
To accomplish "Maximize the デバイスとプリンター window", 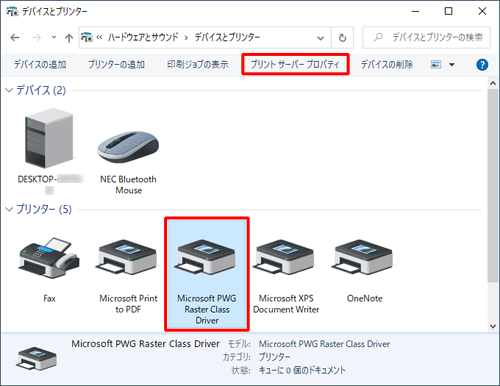I will tap(449, 11).
